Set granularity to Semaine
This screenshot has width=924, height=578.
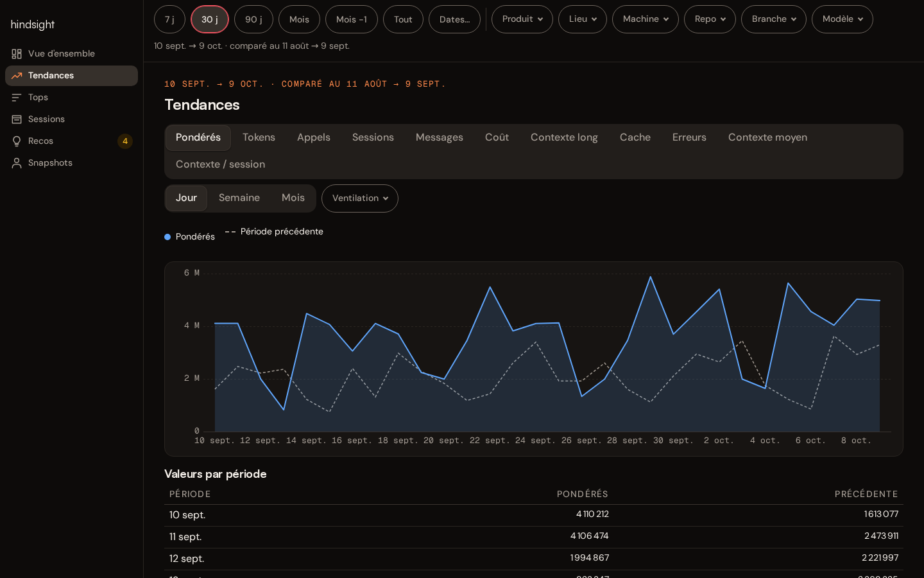pyautogui.click(x=239, y=198)
